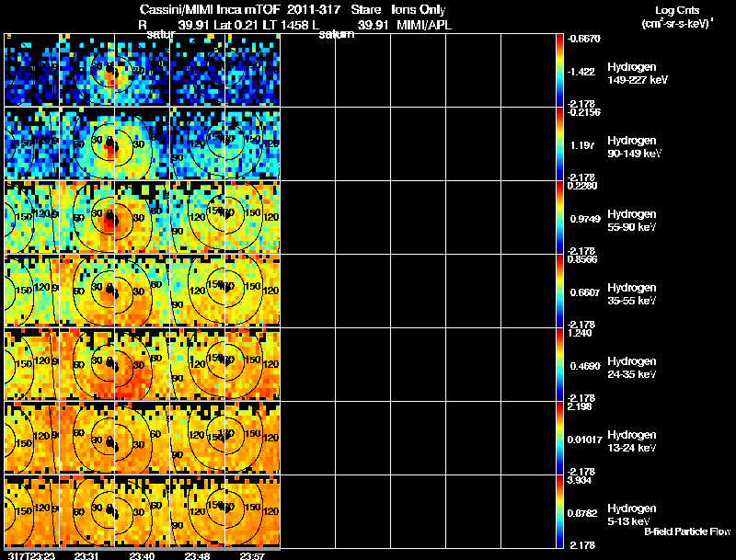Select the 'LT 1458' header value
Viewport: 736px width, 560px height.
tap(285, 25)
